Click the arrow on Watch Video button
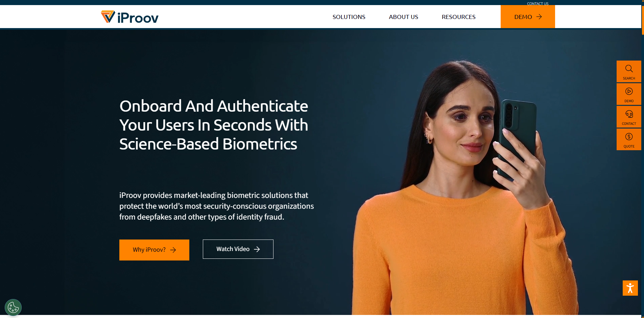The height and width of the screenshot is (318, 644). coord(257,249)
